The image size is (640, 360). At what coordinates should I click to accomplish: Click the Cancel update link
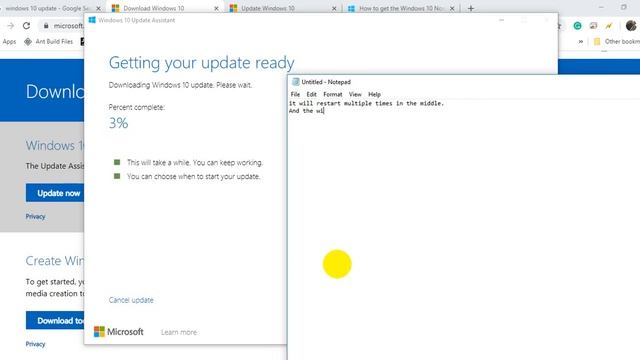click(131, 300)
